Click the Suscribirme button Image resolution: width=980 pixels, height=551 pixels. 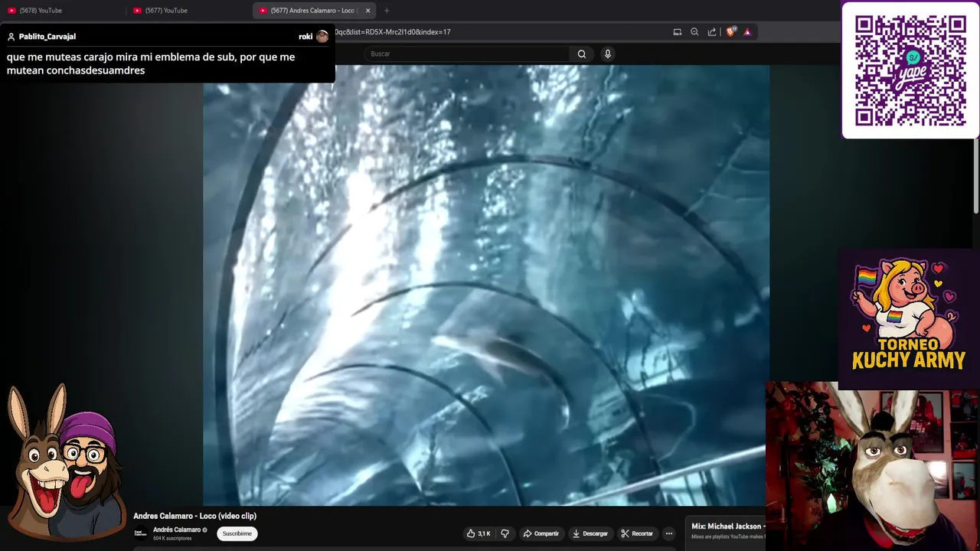[x=237, y=533]
